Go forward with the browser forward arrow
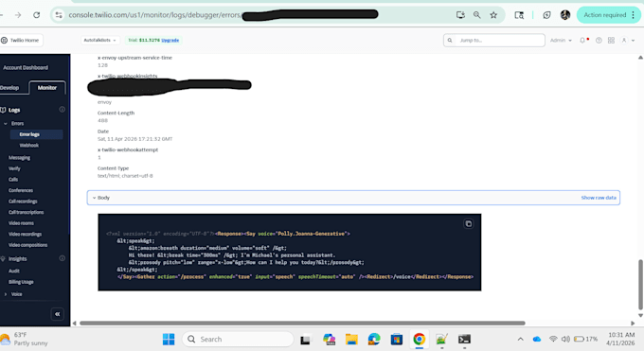Viewport: 644px width, 351px height. coord(18,15)
